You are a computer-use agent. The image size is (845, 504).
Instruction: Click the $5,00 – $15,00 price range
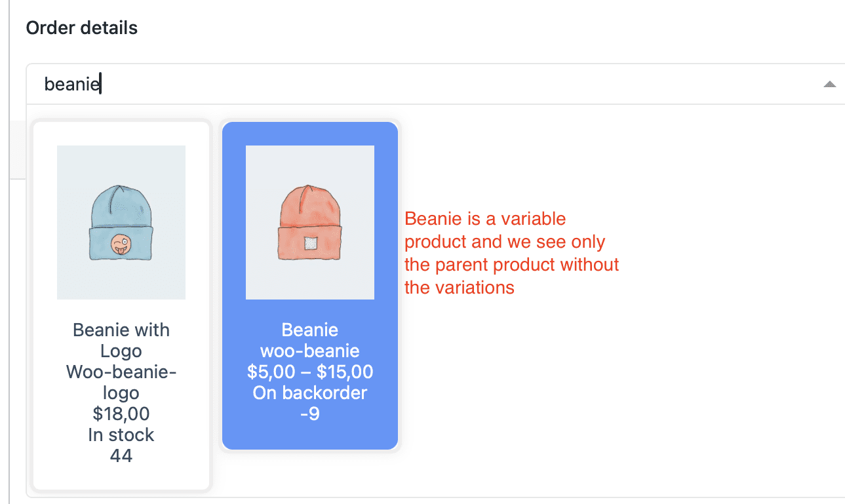[309, 372]
